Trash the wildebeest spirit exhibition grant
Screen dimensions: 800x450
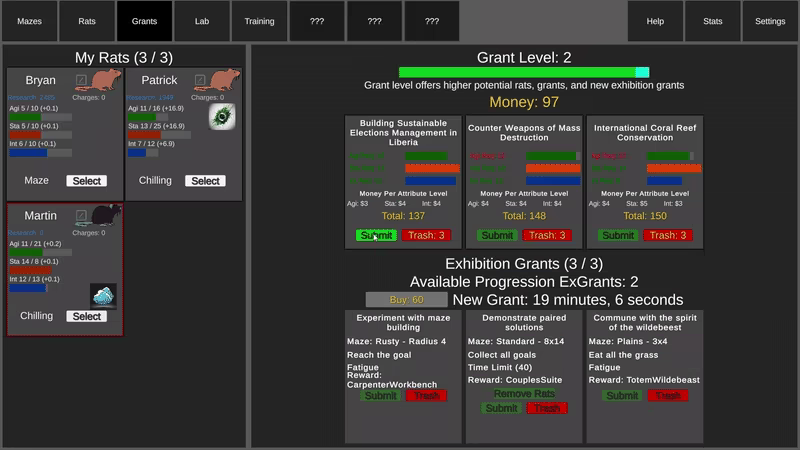point(668,395)
